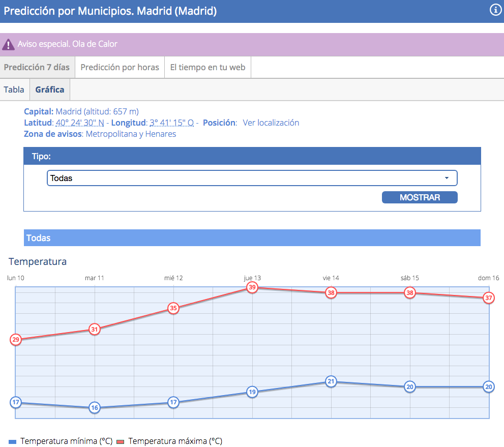Click the Monday 17° minimum point
Image resolution: width=504 pixels, height=447 pixels.
tap(15, 402)
